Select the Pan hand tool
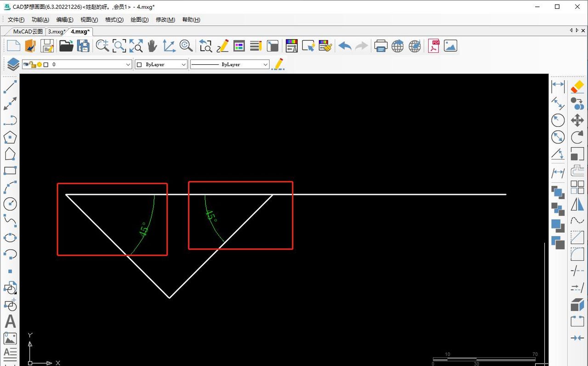 (x=153, y=46)
